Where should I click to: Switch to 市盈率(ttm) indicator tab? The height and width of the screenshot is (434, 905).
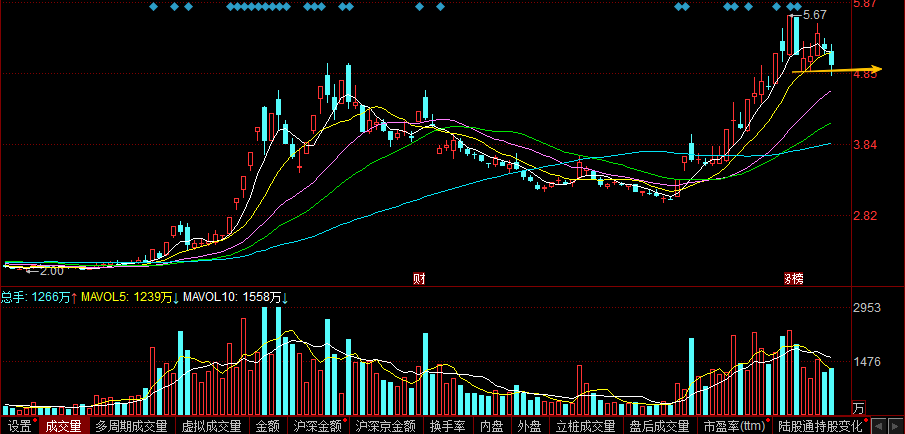click(x=734, y=426)
